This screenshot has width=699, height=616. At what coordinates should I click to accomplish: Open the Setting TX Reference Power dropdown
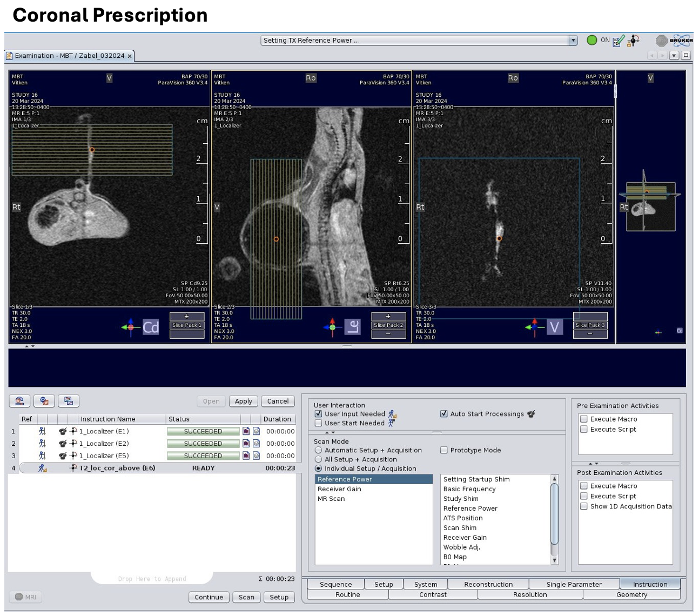point(573,41)
